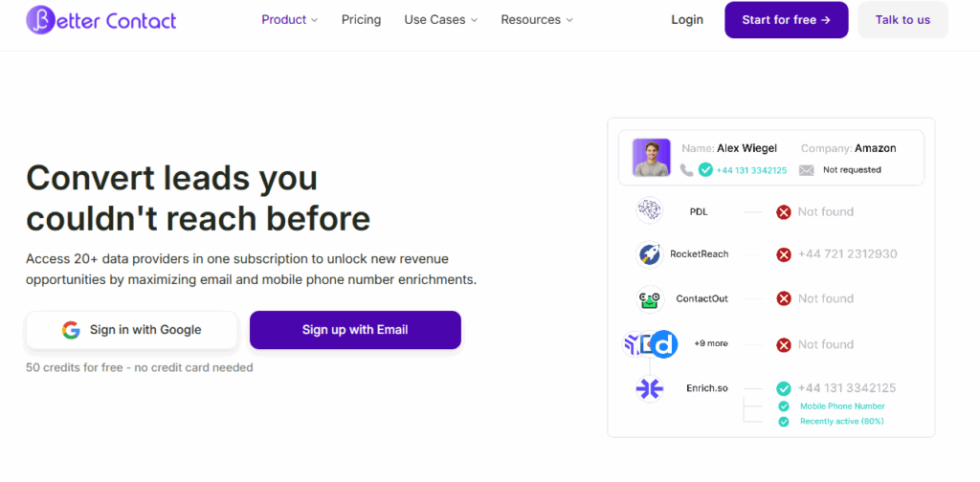The width and height of the screenshot is (980, 482).
Task: Click the red X next to PDL
Action: point(783,212)
